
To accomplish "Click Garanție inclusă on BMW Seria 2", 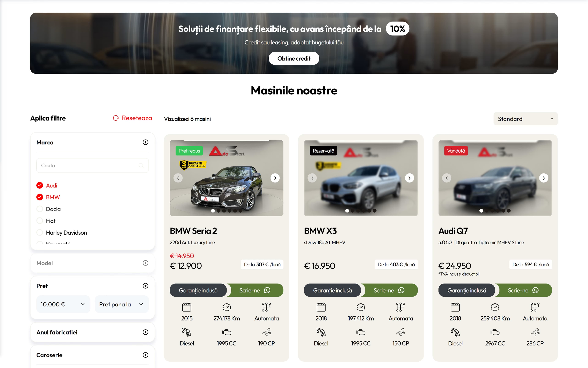I will click(x=198, y=290).
